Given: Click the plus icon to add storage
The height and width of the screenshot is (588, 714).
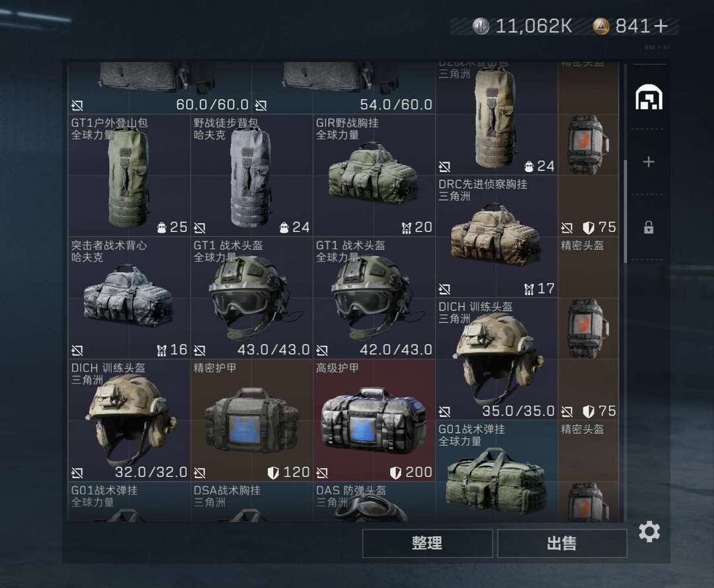Looking at the screenshot, I should (649, 161).
